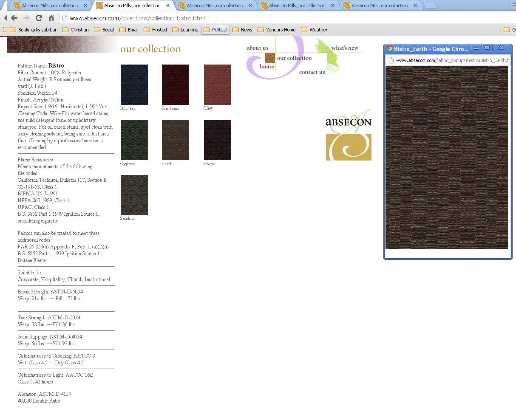Select the Bordeaux fabric swatch
Image resolution: width=516 pixels, height=420 pixels.
(176, 85)
